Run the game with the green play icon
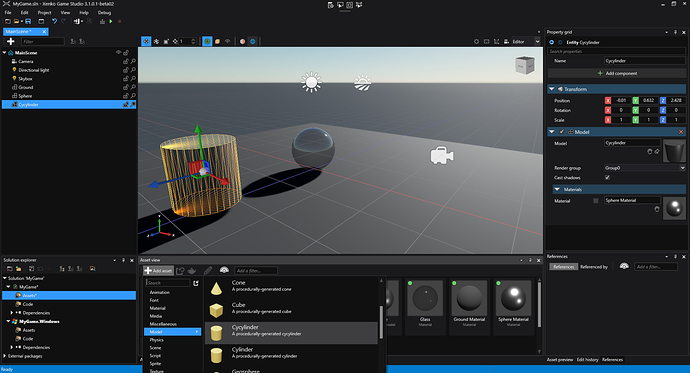690x373 pixels. [x=111, y=21]
